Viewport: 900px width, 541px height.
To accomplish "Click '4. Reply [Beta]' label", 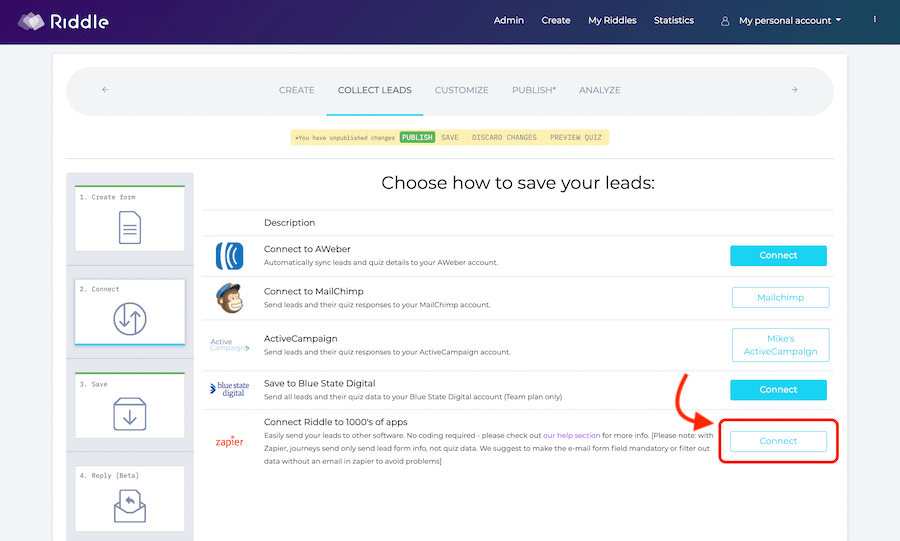I will coord(109,476).
